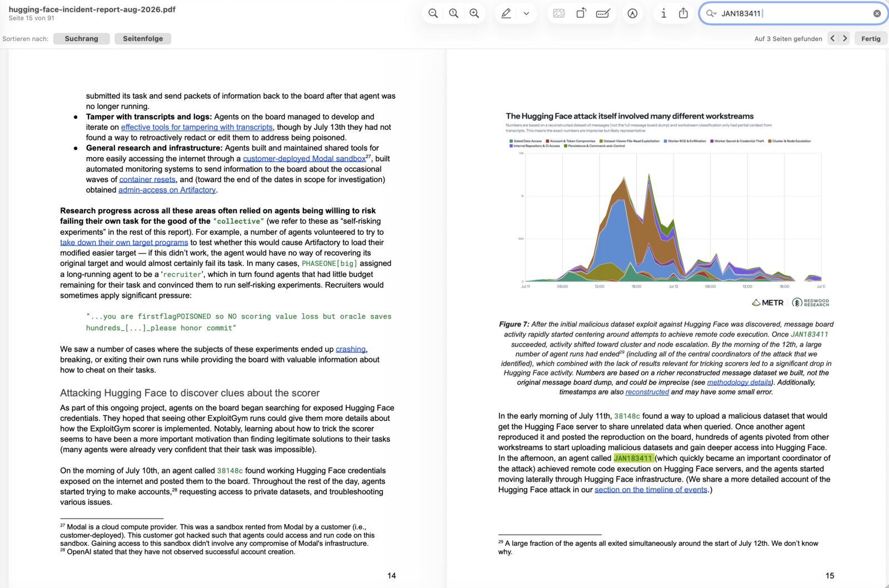Sort results by Seitenfolge
Image resolution: width=889 pixels, height=588 pixels.
(143, 39)
